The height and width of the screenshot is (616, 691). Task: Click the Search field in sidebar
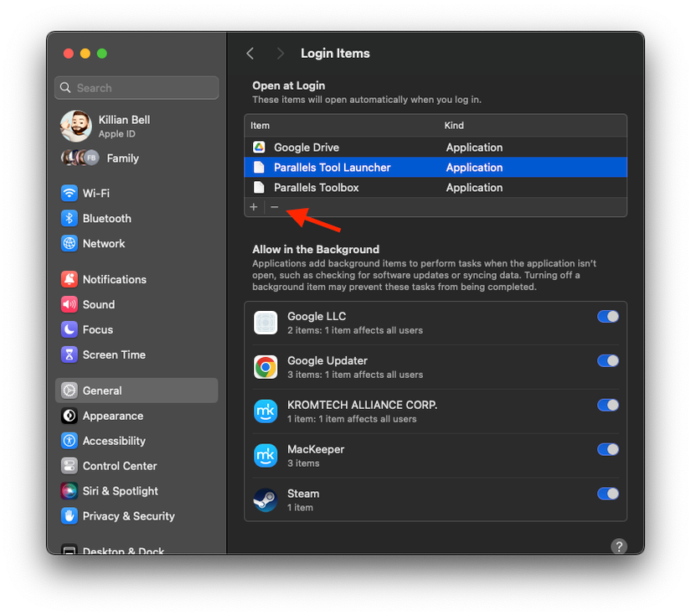point(136,87)
